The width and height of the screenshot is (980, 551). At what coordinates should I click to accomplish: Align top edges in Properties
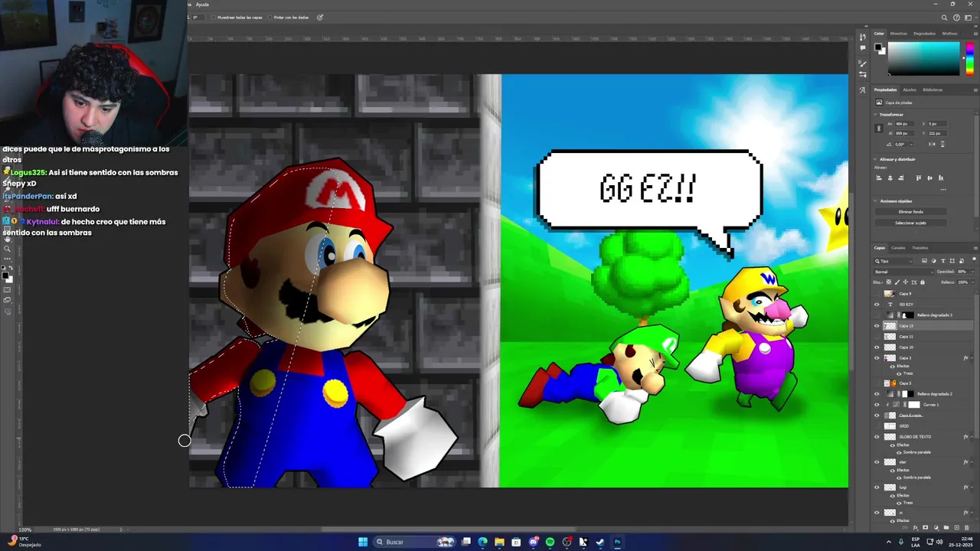(919, 178)
